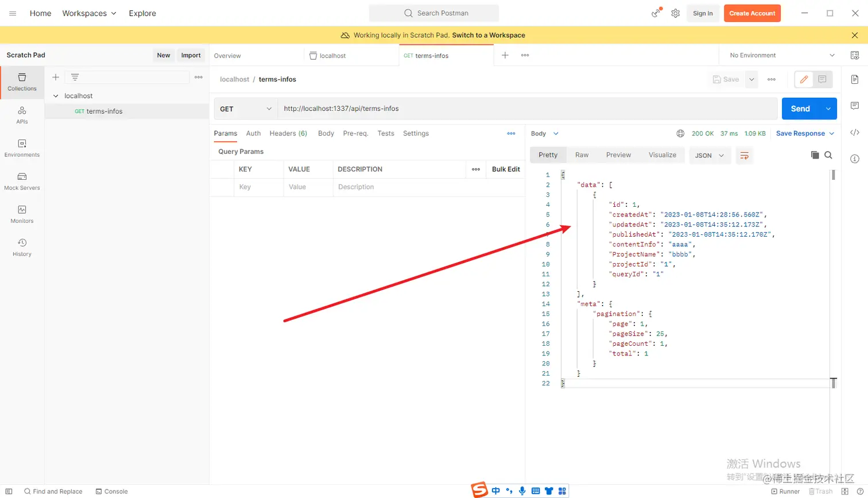Open the response Body dropdown
Image resolution: width=868 pixels, height=498 pixels.
coord(544,133)
